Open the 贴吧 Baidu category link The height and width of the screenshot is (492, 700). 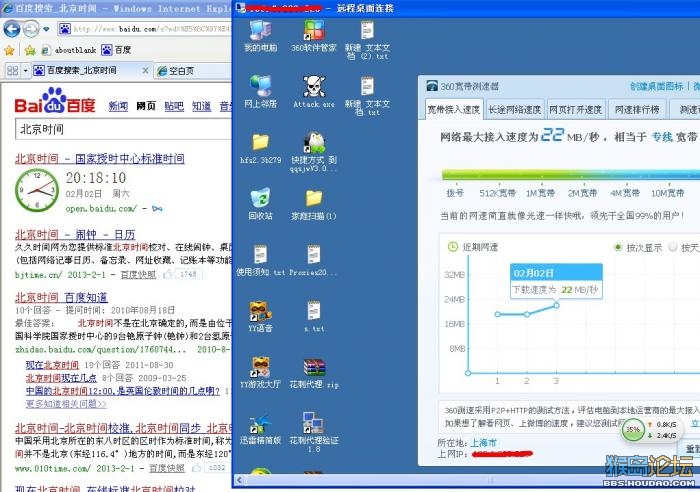pos(174,106)
